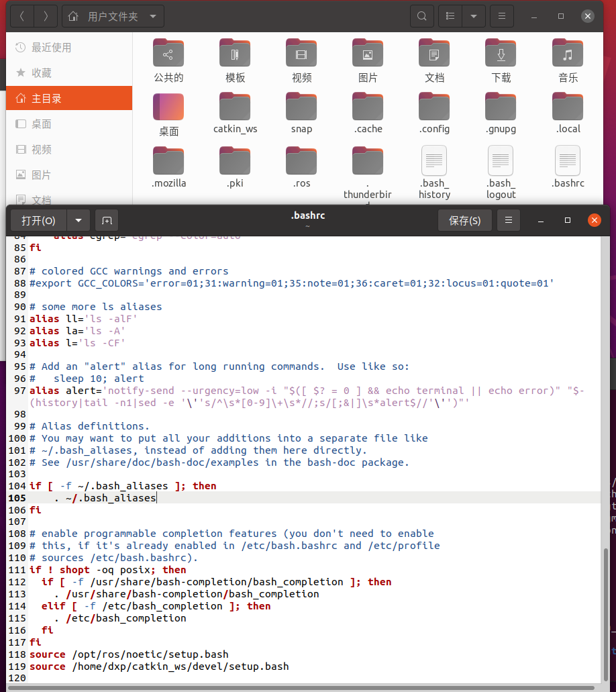The image size is (616, 692).
Task: Select the .cache folder
Action: [368, 107]
